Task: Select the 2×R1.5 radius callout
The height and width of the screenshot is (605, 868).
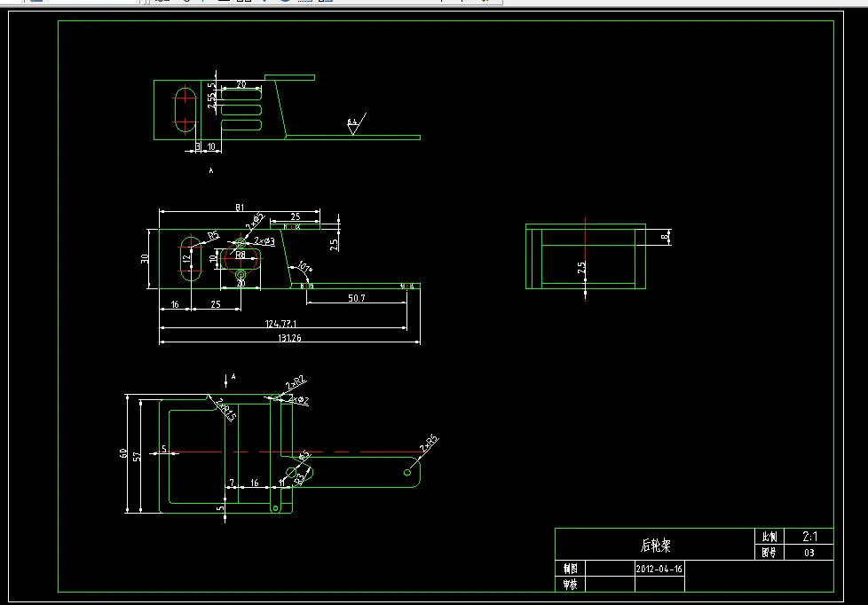Action: (x=225, y=410)
